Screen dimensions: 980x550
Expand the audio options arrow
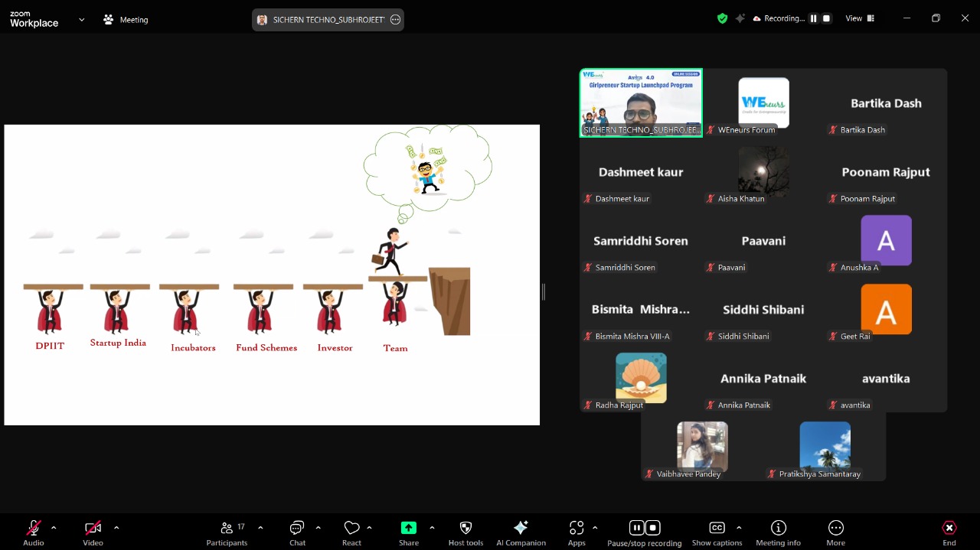click(54, 528)
